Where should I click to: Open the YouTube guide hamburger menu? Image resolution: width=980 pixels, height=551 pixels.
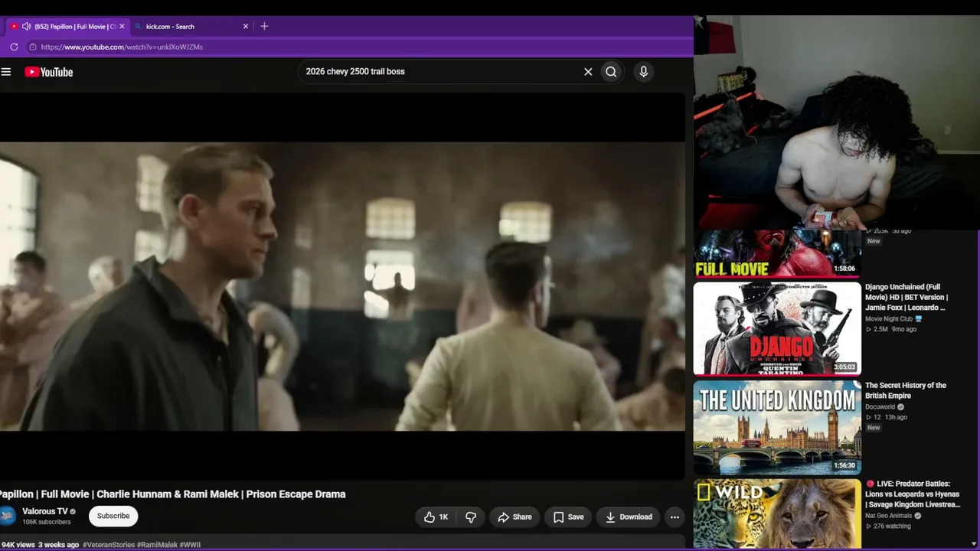[x=6, y=72]
